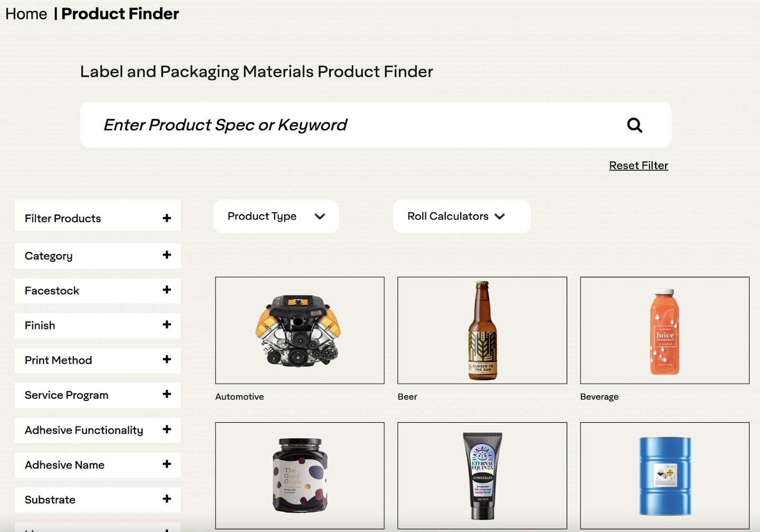Screen dimensions: 760x532
Task: Click the plus icon next to Service Program
Action: (x=166, y=394)
